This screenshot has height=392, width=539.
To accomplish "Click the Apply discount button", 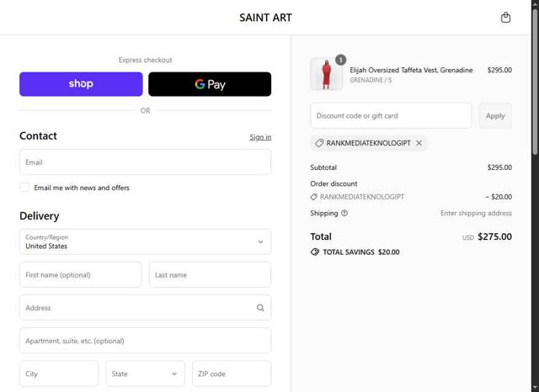I will [x=495, y=116].
